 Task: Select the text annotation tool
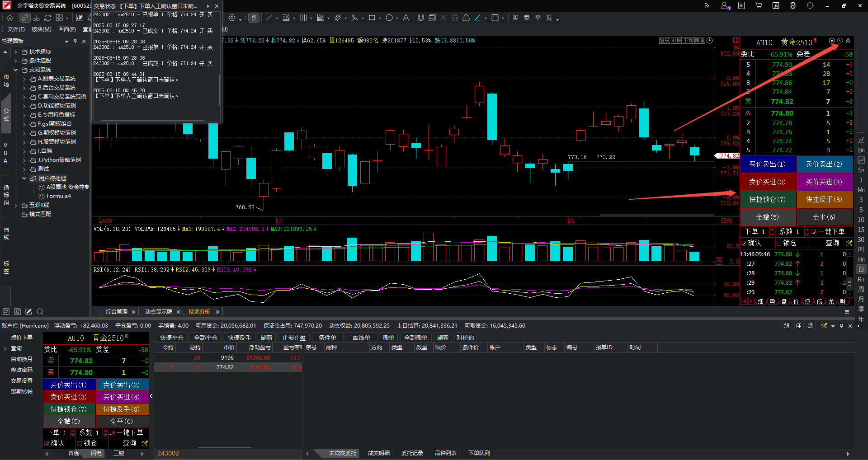(406, 18)
